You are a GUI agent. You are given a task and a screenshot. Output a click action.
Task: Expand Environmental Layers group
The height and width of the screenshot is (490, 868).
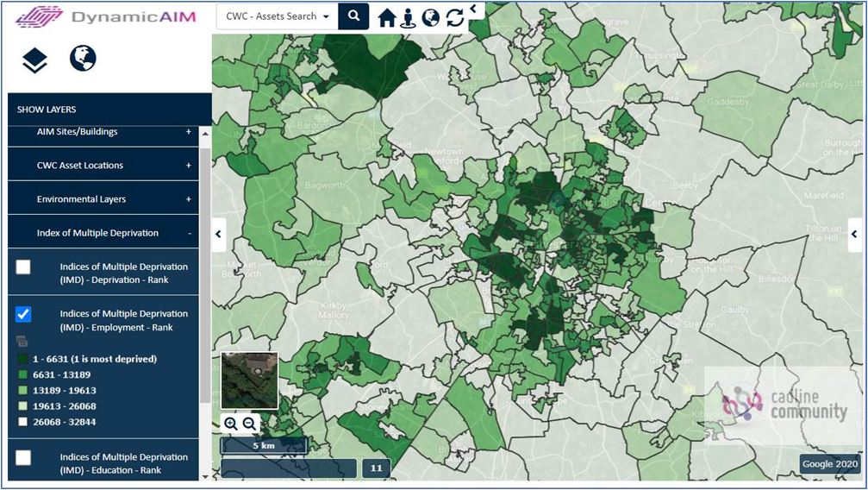tap(103, 199)
